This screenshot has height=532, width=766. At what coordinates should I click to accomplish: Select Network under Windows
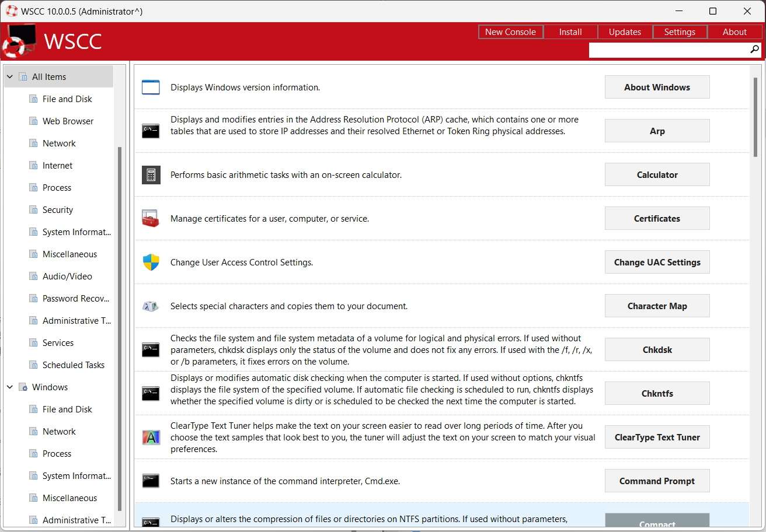point(59,432)
